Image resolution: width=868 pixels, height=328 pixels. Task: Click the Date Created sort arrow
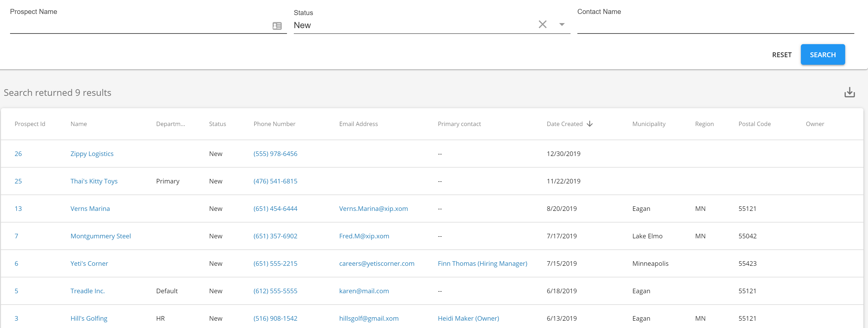(589, 124)
